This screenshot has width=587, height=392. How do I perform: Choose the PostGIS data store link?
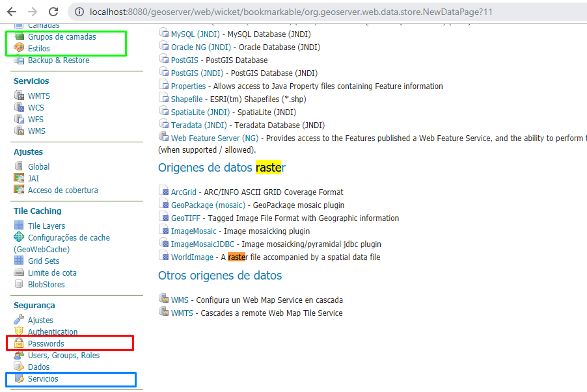[x=185, y=60]
